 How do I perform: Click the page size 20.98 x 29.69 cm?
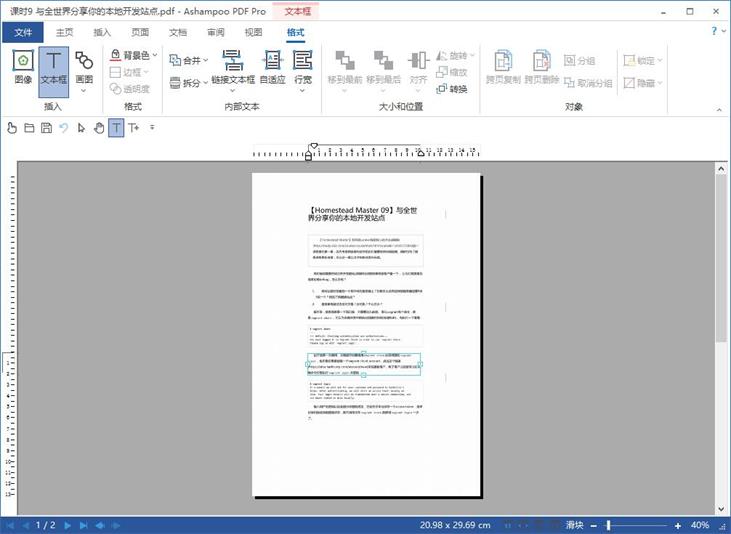click(x=455, y=525)
